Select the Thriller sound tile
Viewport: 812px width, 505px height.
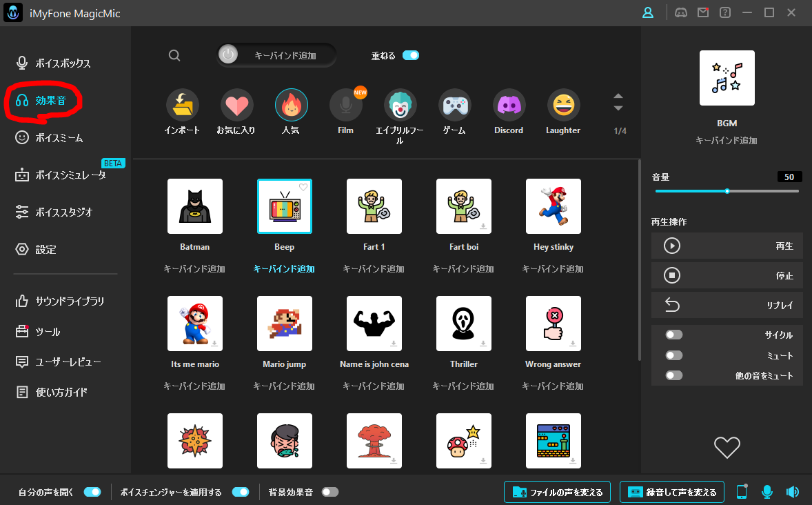463,324
